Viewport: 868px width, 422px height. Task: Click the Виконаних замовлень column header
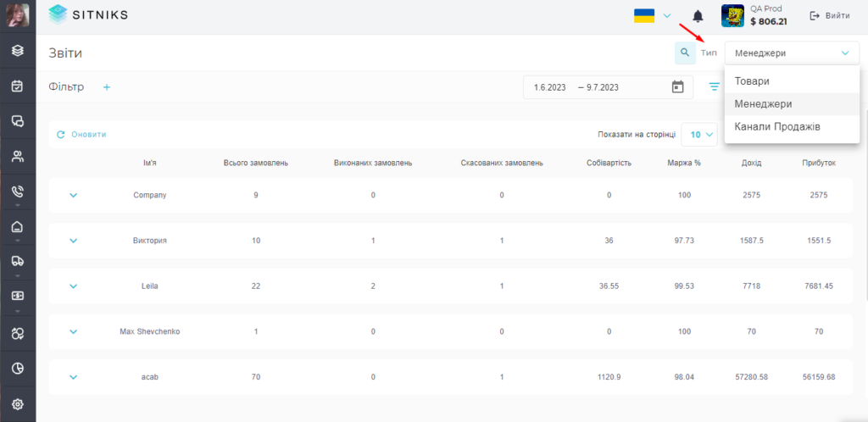tap(373, 164)
